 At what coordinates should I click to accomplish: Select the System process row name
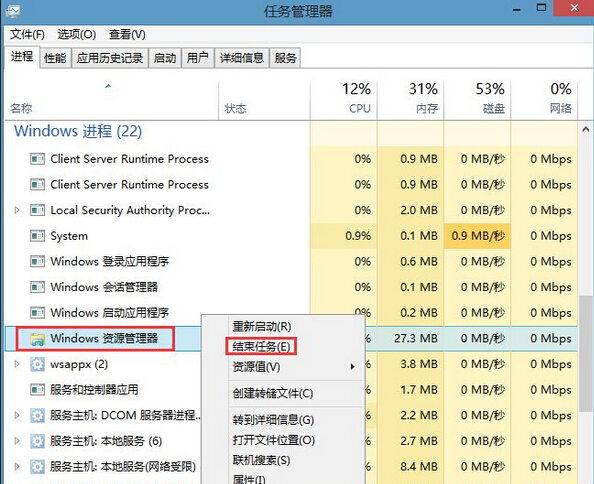tap(69, 236)
